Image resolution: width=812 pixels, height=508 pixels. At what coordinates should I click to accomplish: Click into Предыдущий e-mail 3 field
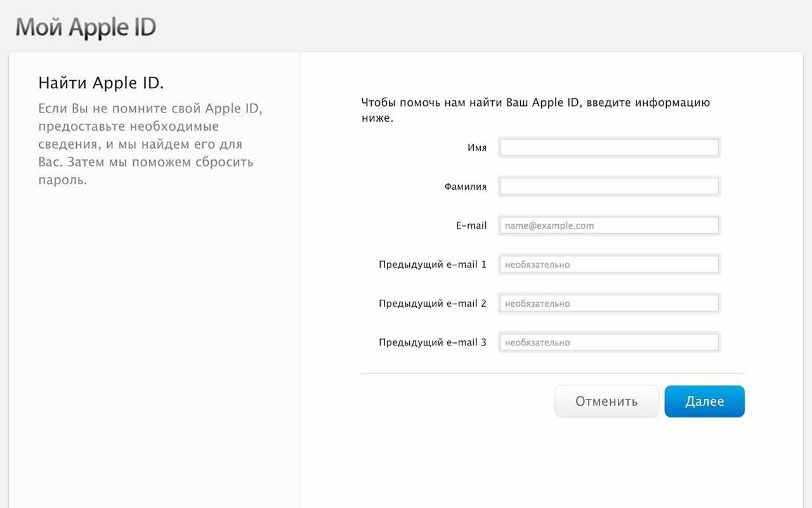point(609,342)
